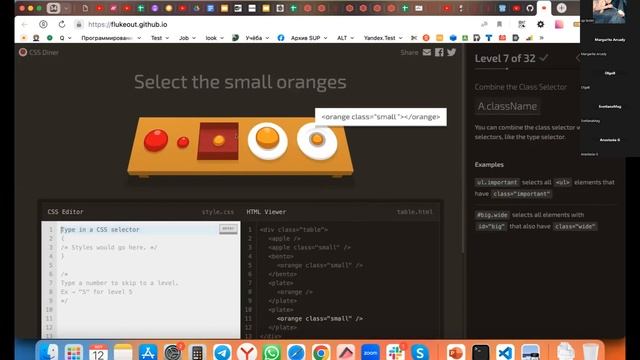The width and height of the screenshot is (640, 360).
Task: Open System Preferences from the dock
Action: [173, 352]
